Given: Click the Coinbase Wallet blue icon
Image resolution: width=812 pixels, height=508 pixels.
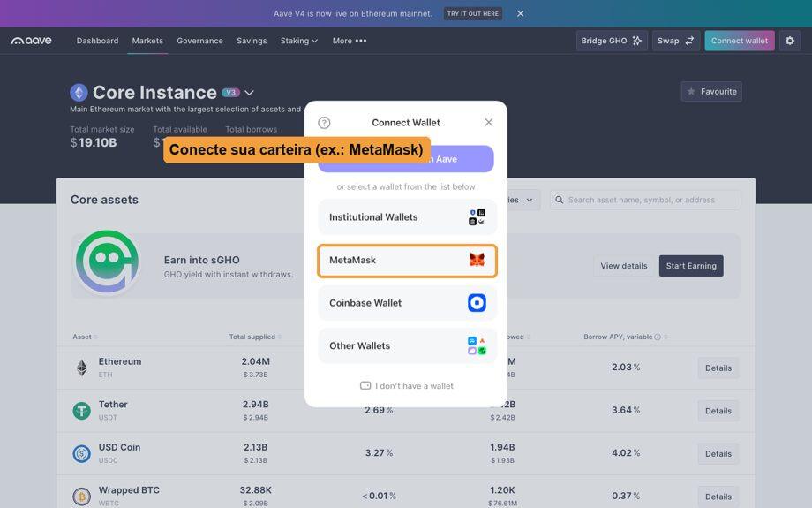Looking at the screenshot, I should pyautogui.click(x=477, y=303).
